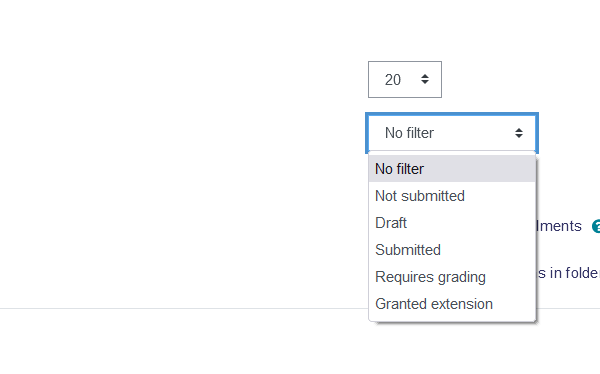This screenshot has width=600, height=374.
Task: Choose Requires grading from the list
Action: (452, 277)
